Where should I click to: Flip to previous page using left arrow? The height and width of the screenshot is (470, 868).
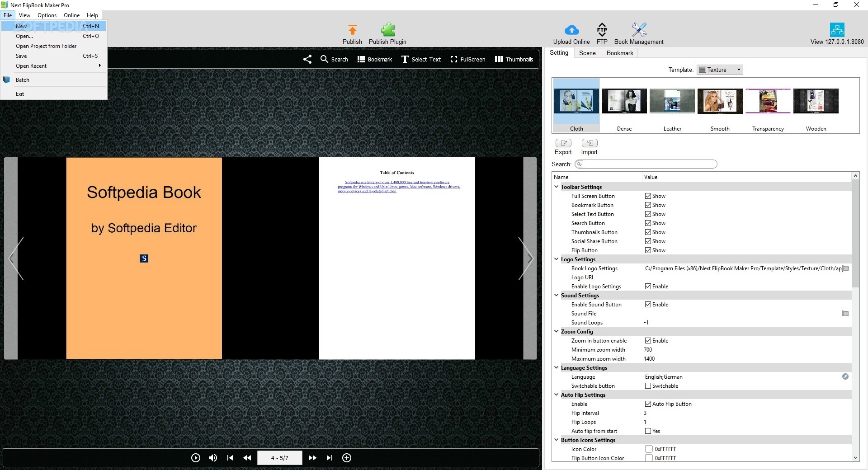click(16, 258)
